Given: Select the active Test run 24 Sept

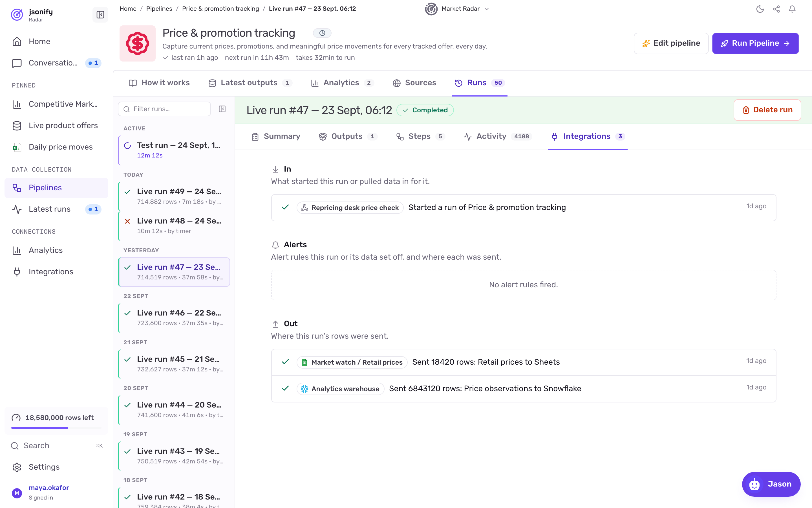Looking at the screenshot, I should click(174, 150).
